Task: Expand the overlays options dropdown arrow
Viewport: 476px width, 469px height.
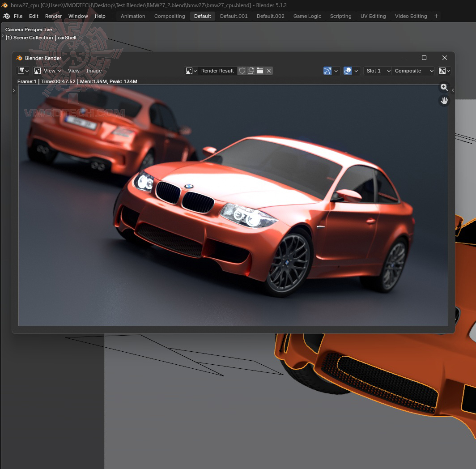Action: [x=356, y=71]
